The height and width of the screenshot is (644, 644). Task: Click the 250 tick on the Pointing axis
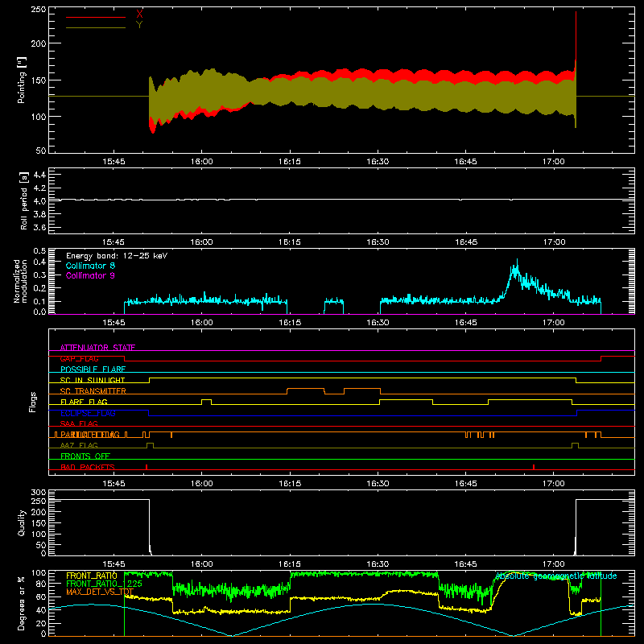click(39, 10)
